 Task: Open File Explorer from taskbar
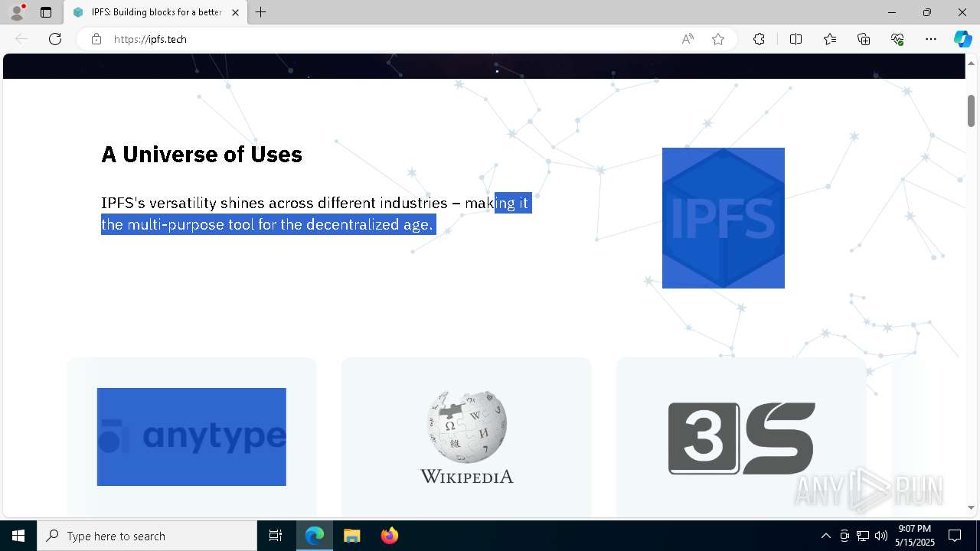pos(351,536)
